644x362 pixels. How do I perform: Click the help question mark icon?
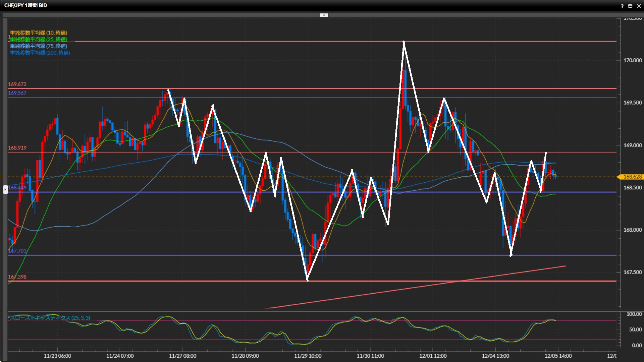tap(622, 6)
